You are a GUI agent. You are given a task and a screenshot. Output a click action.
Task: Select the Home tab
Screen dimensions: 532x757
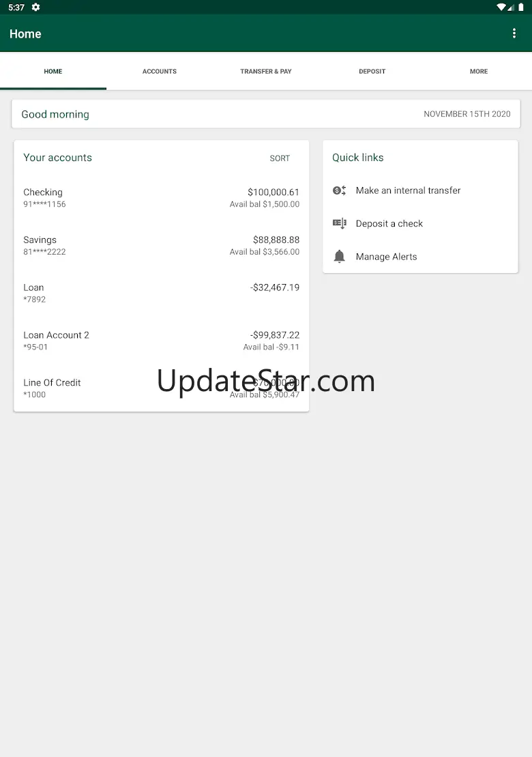point(53,71)
